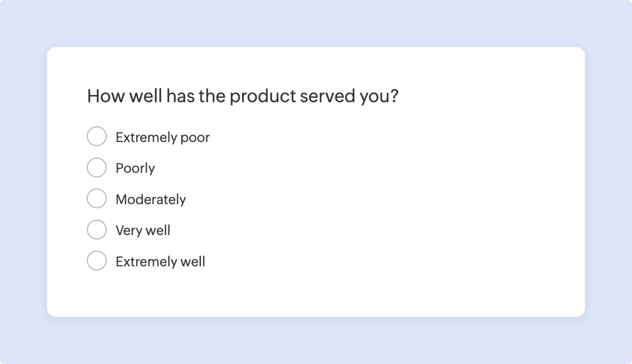632x364 pixels.
Task: Pick the "Moderately" radio option
Action: click(x=96, y=198)
